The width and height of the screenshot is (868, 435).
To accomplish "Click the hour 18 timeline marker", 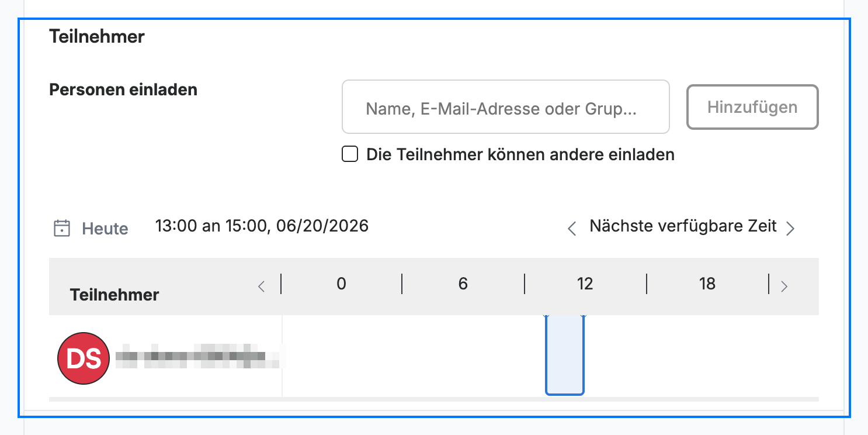I will 707,284.
